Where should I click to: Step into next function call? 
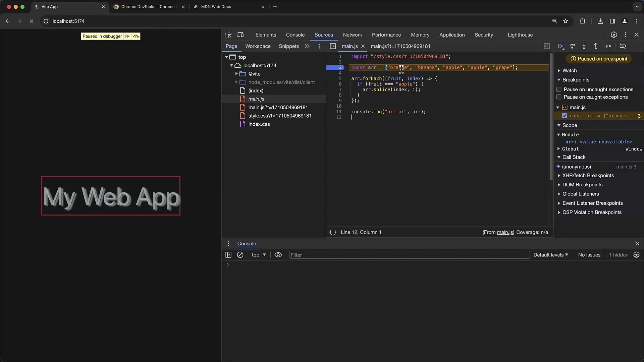tap(584, 46)
